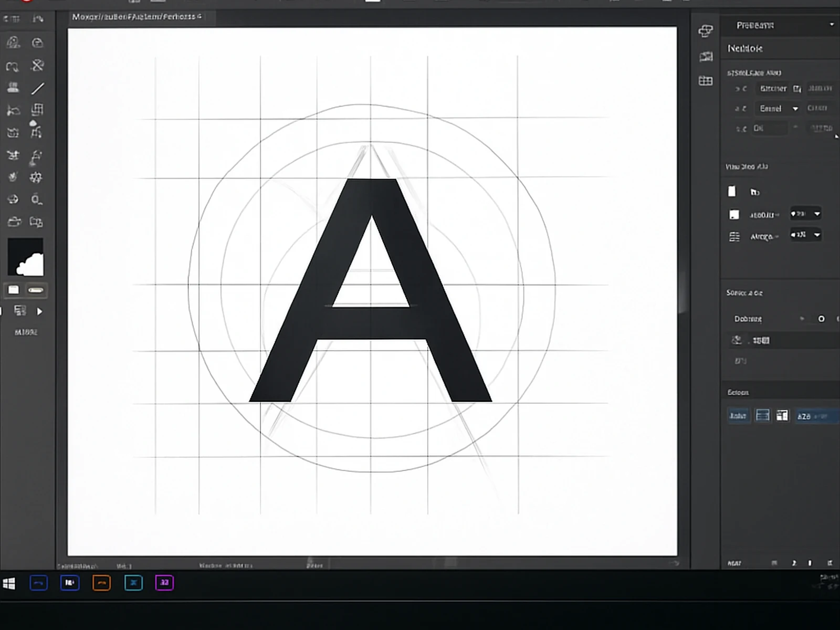The height and width of the screenshot is (630, 840).
Task: Open the dark blue taskbar app with the camera glyph
Action: pos(70,583)
